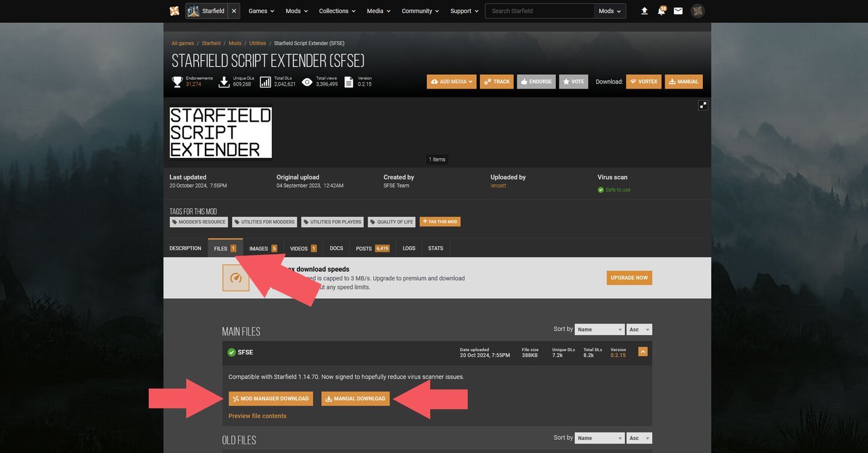Open the Support menu
868x453 pixels.
pos(464,11)
